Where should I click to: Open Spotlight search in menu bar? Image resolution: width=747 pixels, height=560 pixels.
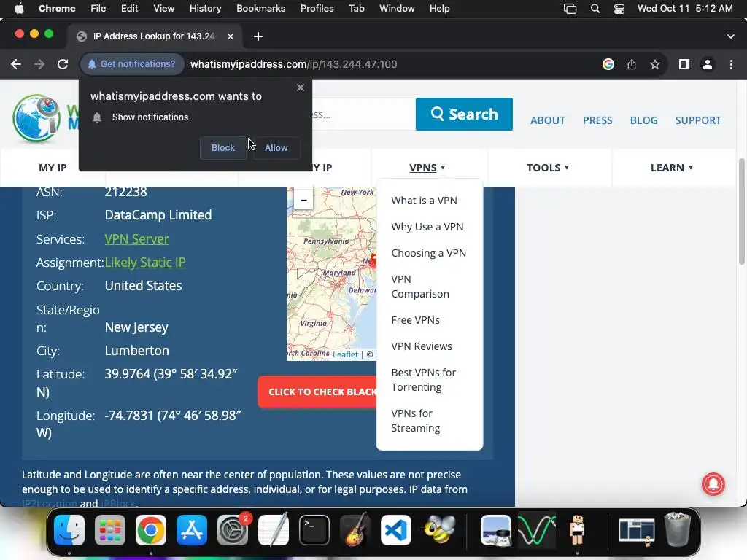(595, 9)
